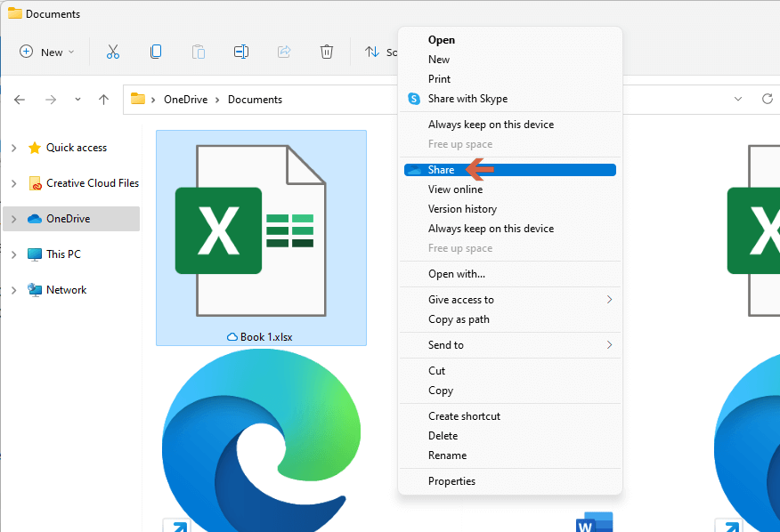Image resolution: width=780 pixels, height=532 pixels.
Task: Choose Print in the context menu
Action: pos(510,79)
